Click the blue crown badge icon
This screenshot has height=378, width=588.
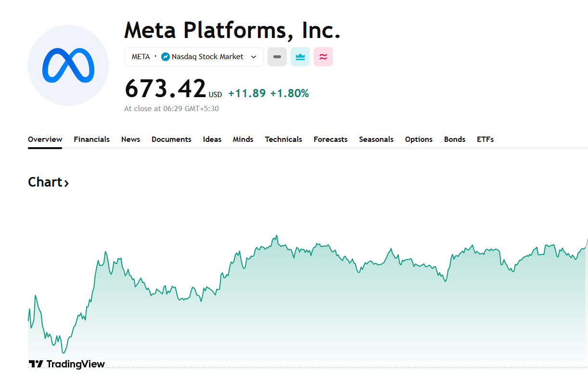pos(300,57)
